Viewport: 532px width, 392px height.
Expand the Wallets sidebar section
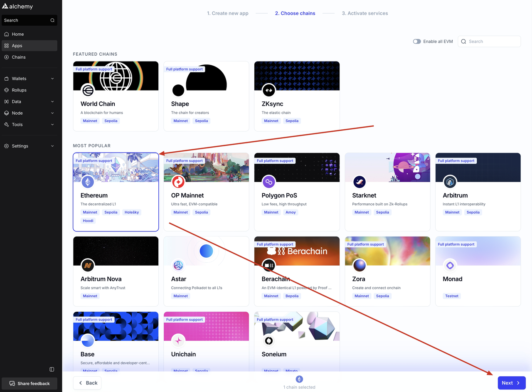[x=29, y=79]
